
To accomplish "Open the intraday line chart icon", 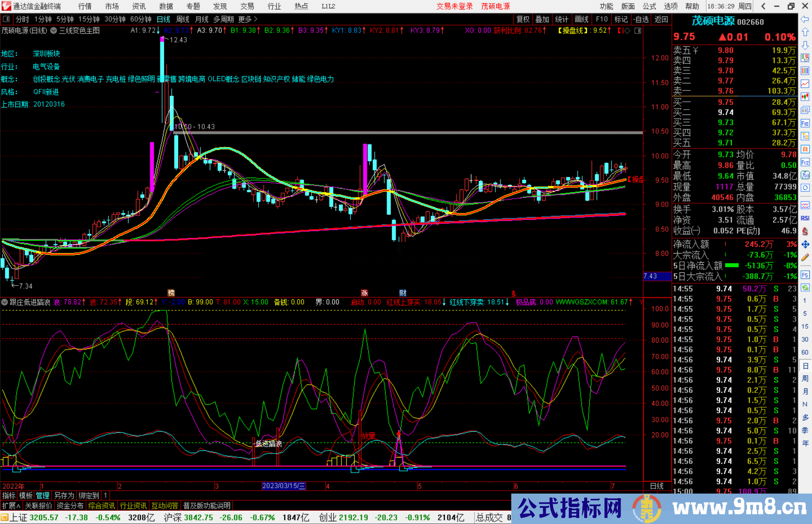I will [x=805, y=84].
